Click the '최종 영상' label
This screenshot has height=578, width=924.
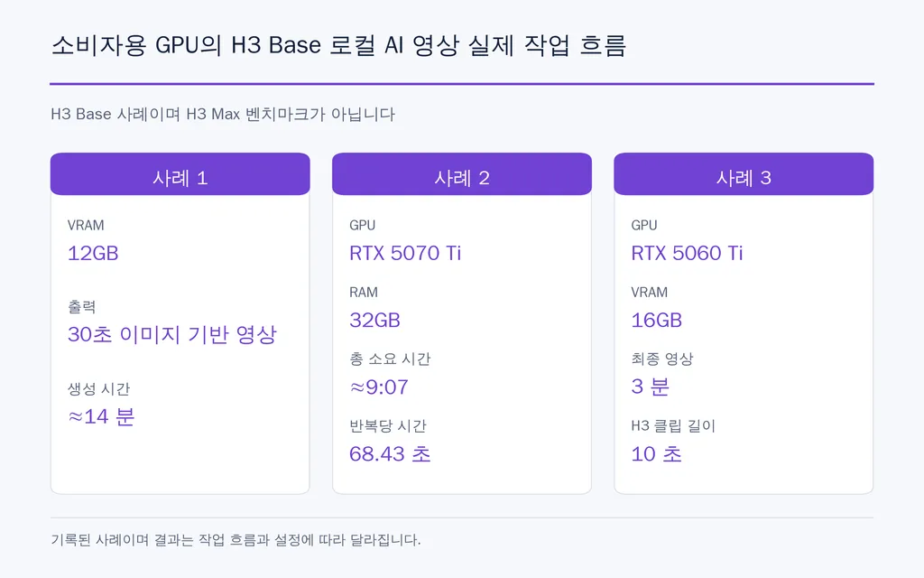[x=661, y=359]
